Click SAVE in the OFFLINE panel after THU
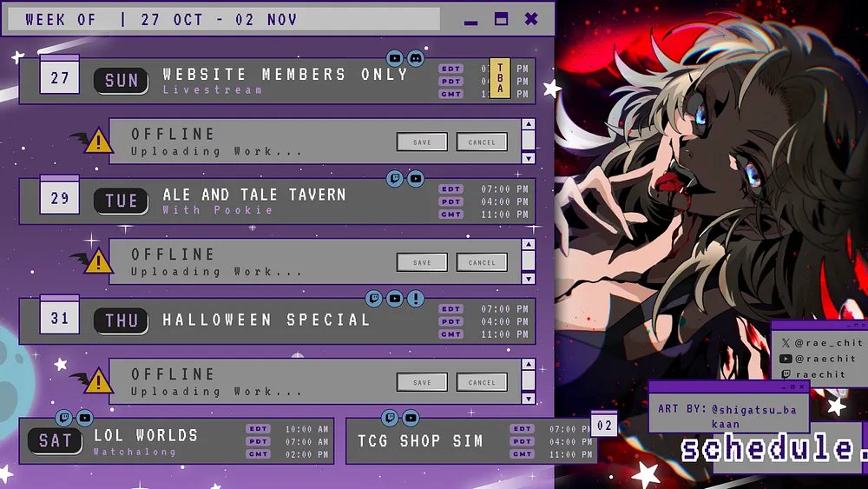This screenshot has height=489, width=868. (x=422, y=381)
